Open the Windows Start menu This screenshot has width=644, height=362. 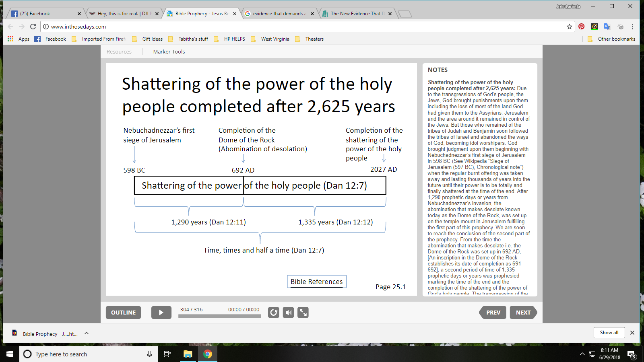[x=10, y=354]
